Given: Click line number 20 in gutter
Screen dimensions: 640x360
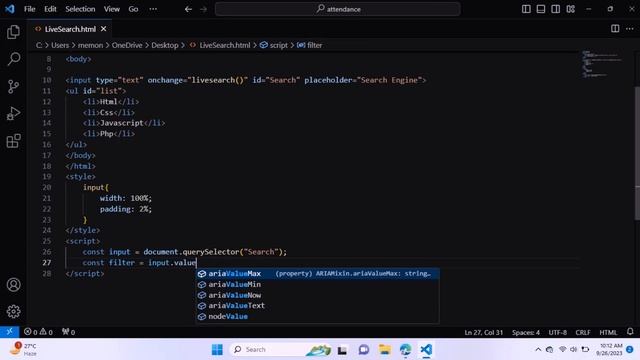Looking at the screenshot, I should [47, 187].
